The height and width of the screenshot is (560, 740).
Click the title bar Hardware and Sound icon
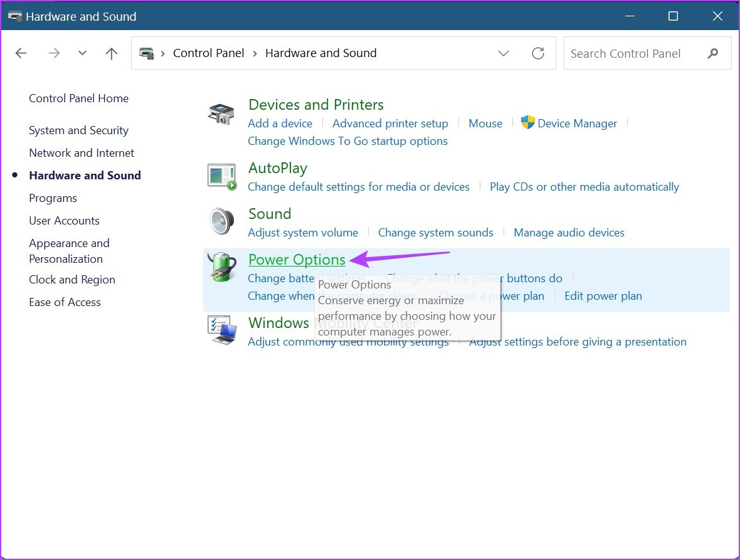[x=15, y=16]
